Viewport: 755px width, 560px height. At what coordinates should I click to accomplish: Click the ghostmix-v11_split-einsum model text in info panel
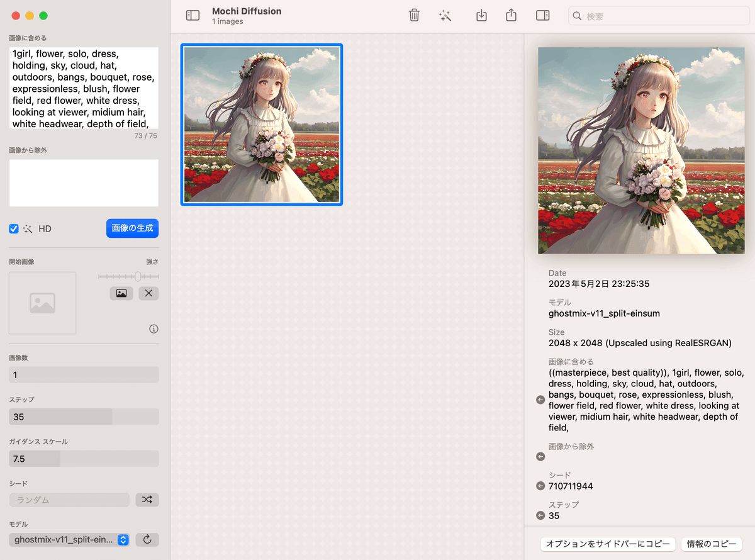coord(604,313)
